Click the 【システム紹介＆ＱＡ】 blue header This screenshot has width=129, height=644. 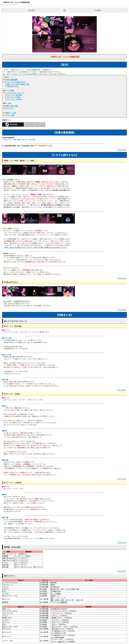pos(64,155)
